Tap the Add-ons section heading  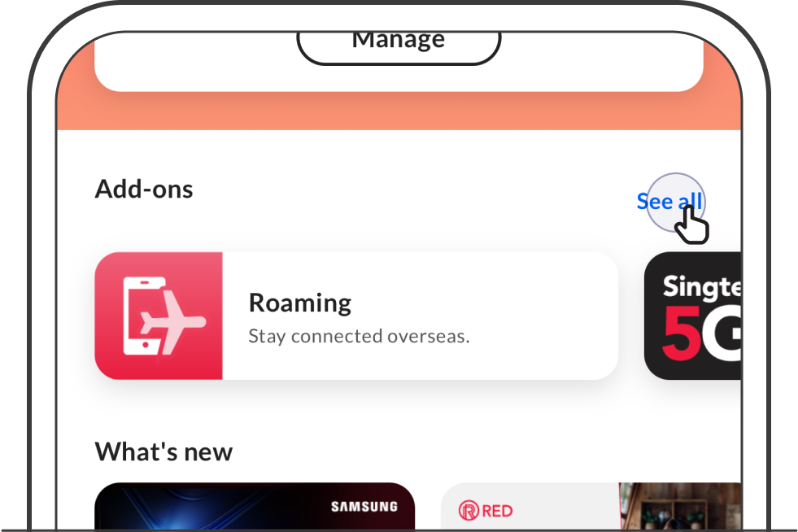tap(144, 189)
